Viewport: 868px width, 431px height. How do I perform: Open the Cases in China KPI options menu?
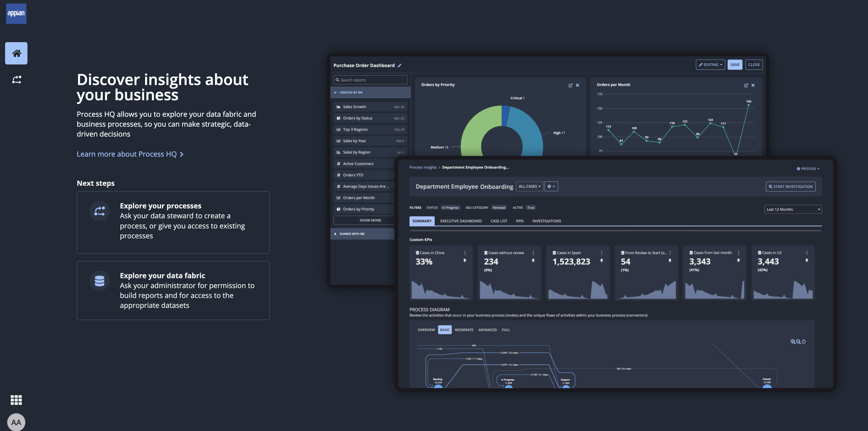pyautogui.click(x=465, y=253)
